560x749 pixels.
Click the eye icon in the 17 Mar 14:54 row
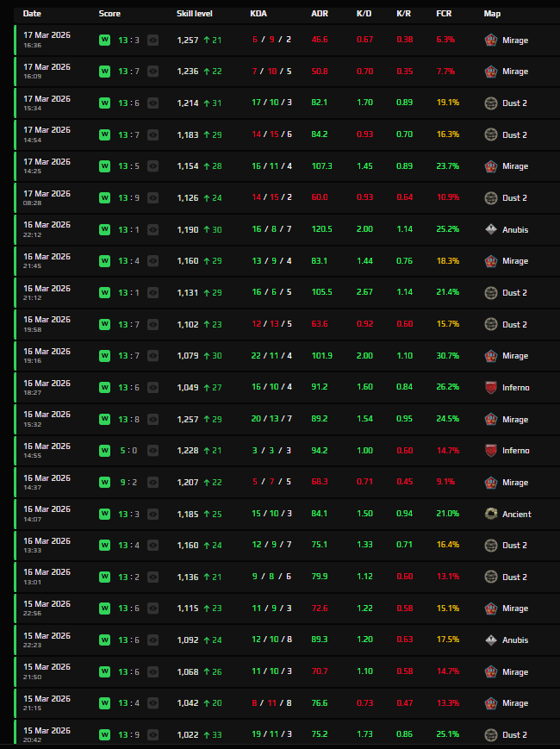pyautogui.click(x=152, y=134)
